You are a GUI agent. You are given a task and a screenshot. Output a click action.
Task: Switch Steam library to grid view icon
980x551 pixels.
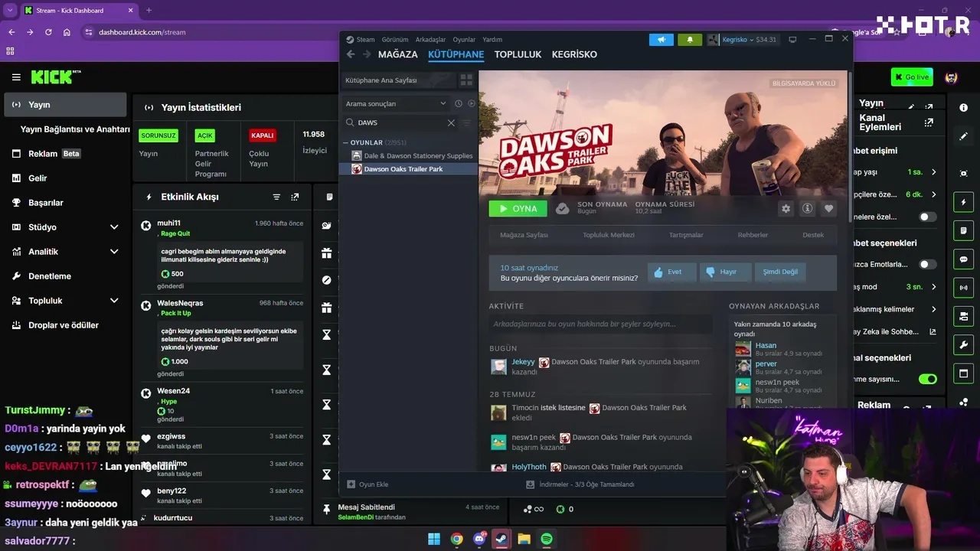click(x=465, y=80)
